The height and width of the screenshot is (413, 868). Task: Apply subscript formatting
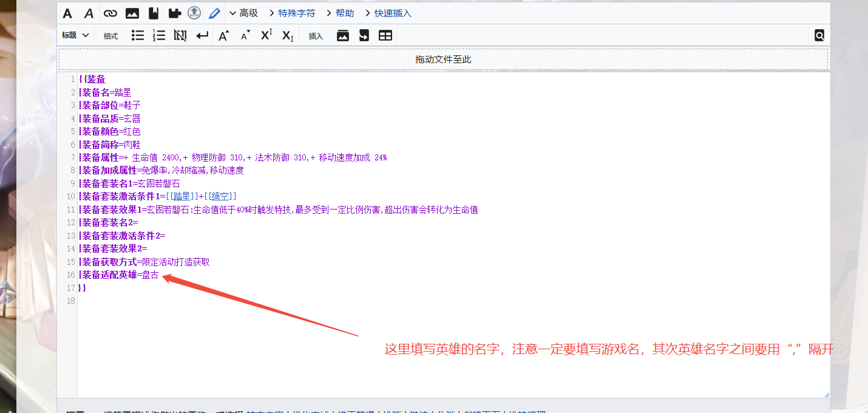tap(288, 35)
